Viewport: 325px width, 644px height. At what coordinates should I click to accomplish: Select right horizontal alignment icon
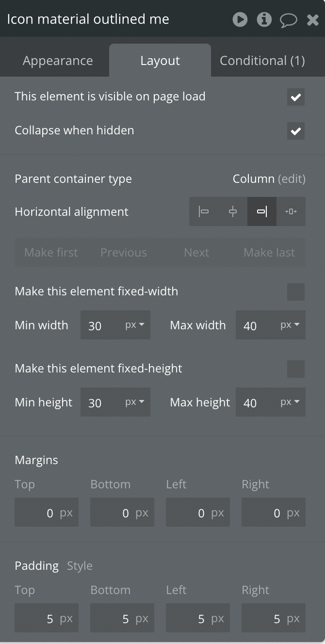coord(262,211)
